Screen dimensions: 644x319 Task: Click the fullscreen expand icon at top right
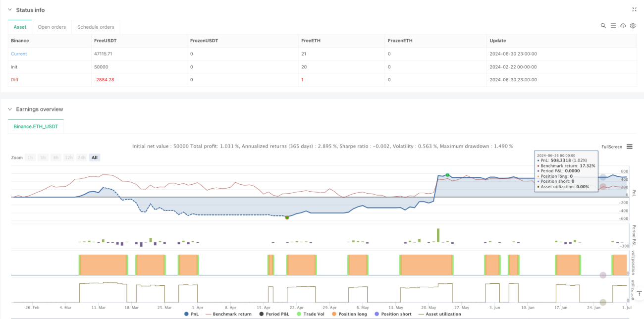coord(635,9)
